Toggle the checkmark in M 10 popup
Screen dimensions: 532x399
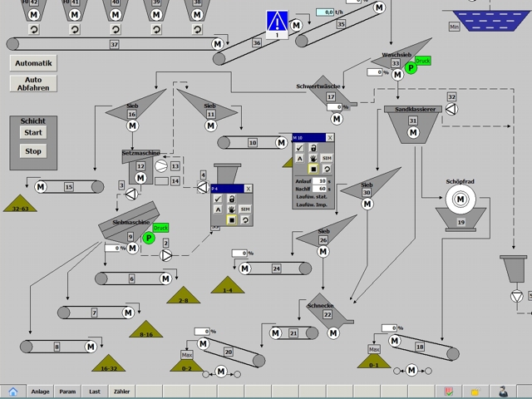coord(300,147)
